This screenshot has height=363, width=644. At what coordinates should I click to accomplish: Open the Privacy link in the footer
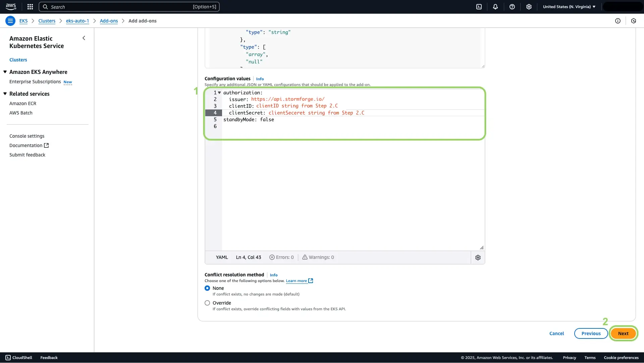tap(569, 358)
